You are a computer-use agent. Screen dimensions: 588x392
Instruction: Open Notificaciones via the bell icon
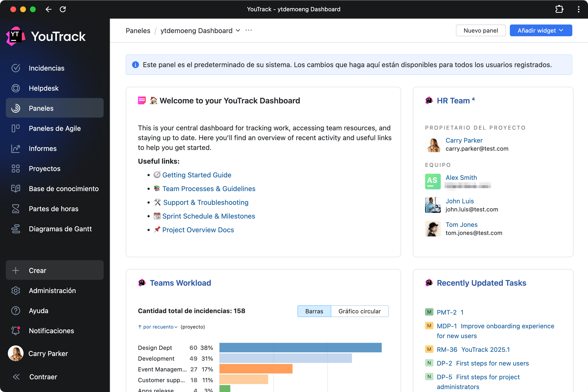(x=15, y=331)
